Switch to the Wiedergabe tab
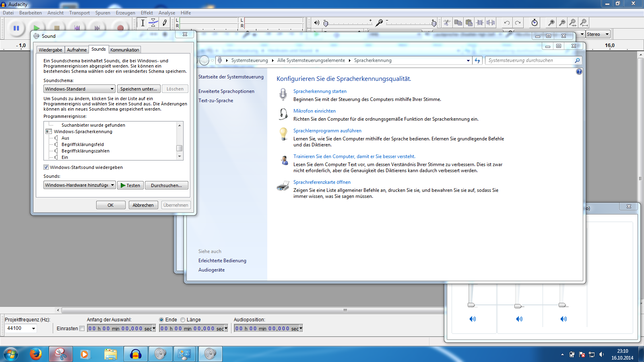 (51, 50)
